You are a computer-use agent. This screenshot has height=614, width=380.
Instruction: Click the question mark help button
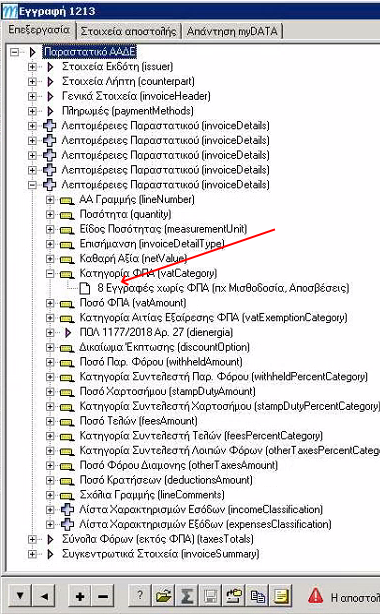139,596
